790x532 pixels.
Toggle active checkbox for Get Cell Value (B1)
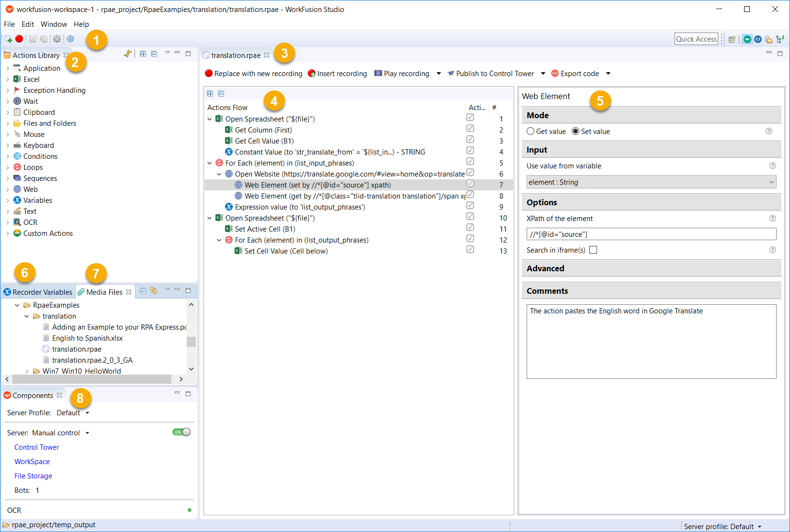(470, 140)
